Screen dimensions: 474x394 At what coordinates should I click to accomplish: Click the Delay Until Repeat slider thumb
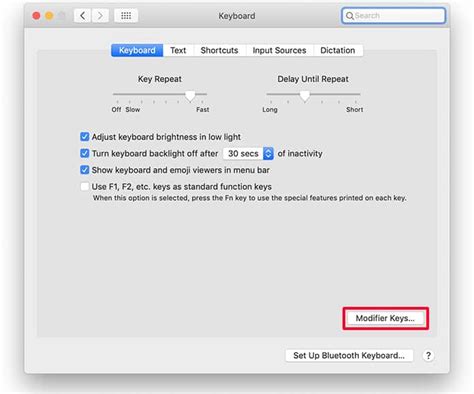(304, 96)
